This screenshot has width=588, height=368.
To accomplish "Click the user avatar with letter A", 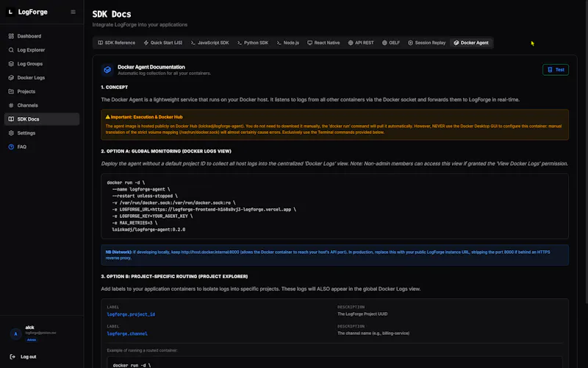I will [15, 333].
